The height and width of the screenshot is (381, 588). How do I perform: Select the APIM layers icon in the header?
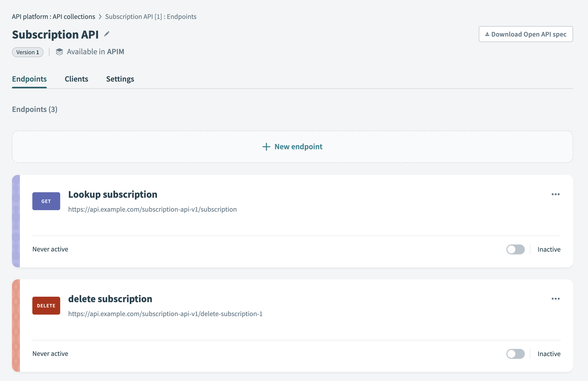[59, 52]
